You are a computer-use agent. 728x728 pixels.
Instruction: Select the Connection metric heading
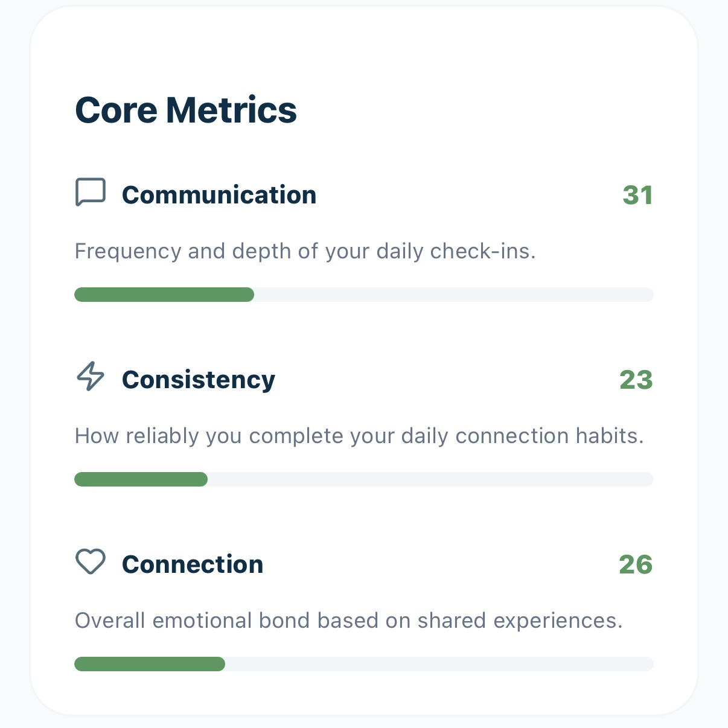(193, 564)
